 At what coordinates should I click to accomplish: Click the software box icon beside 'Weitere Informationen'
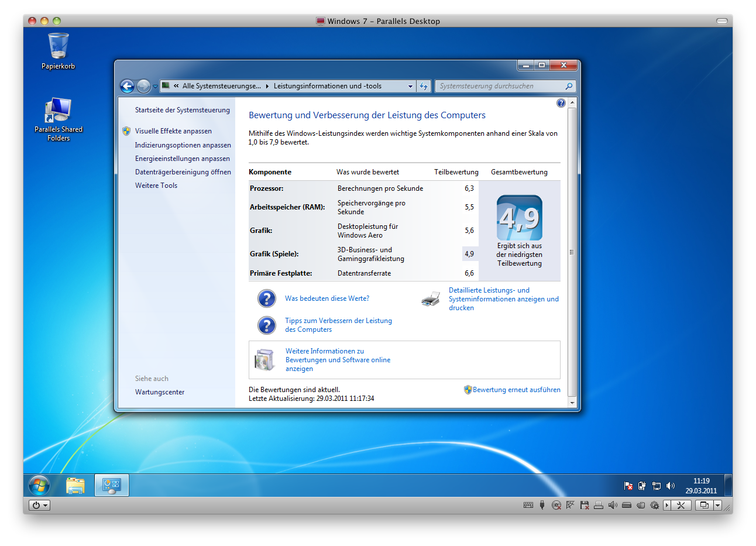tap(265, 360)
